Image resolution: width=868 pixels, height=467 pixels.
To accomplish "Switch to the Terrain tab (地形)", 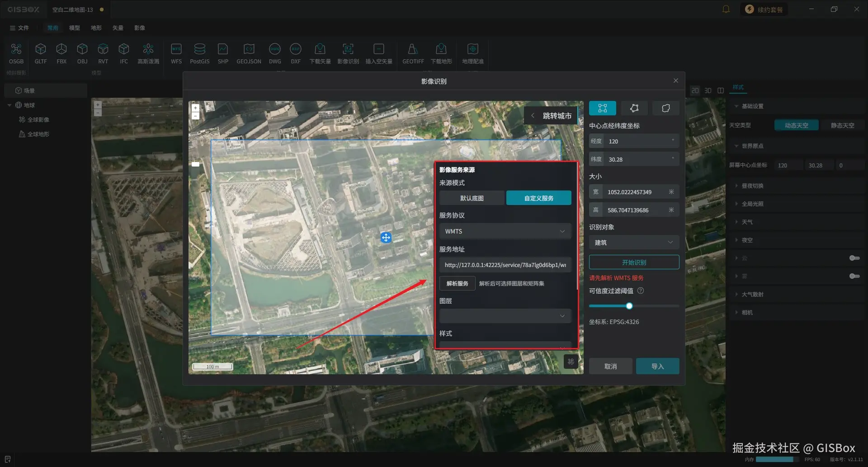I will pyautogui.click(x=96, y=28).
